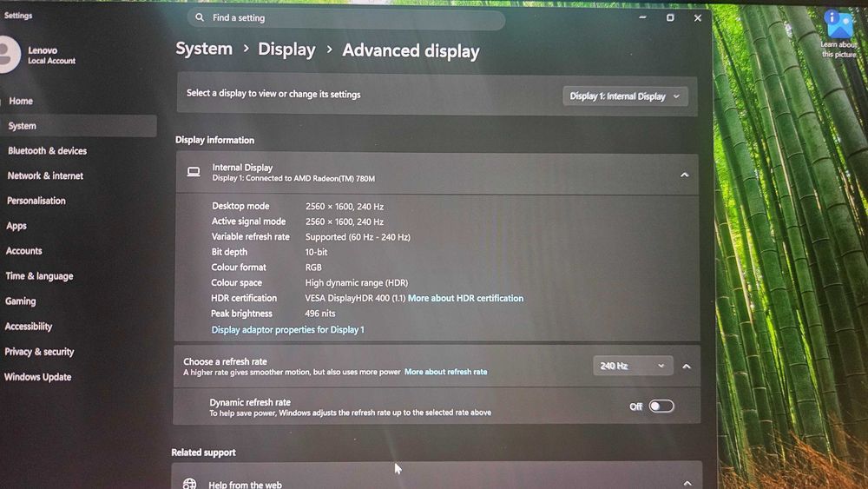The image size is (868, 489).
Task: Click the laptop icon beside Internal Display
Action: point(194,172)
